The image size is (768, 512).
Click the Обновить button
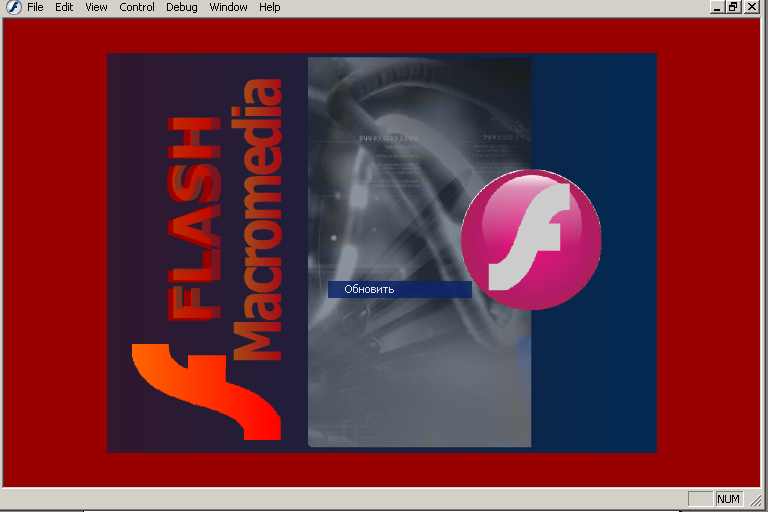(x=400, y=289)
